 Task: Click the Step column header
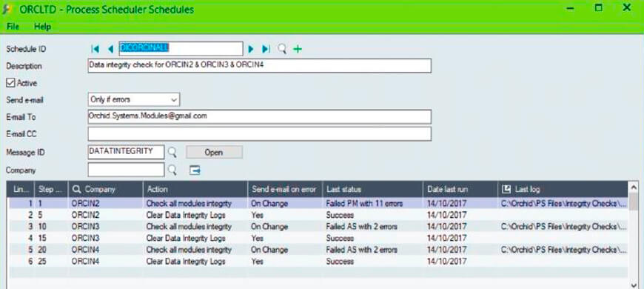pyautogui.click(x=51, y=189)
